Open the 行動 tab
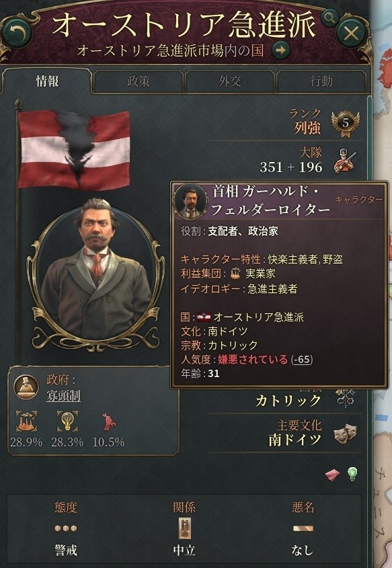The image size is (392, 568). tap(321, 81)
